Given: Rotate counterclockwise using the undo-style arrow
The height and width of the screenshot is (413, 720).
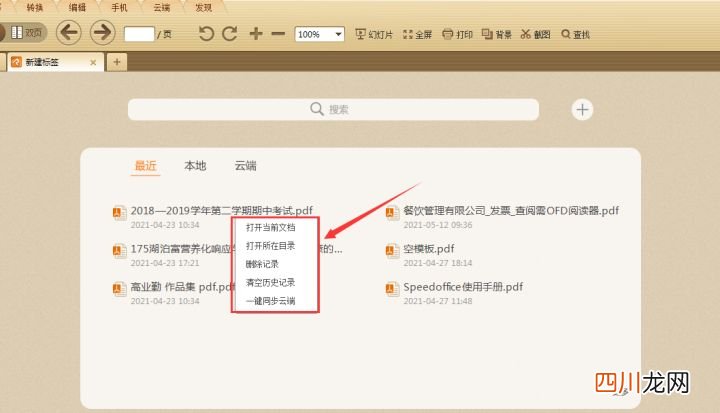Looking at the screenshot, I should click(206, 34).
